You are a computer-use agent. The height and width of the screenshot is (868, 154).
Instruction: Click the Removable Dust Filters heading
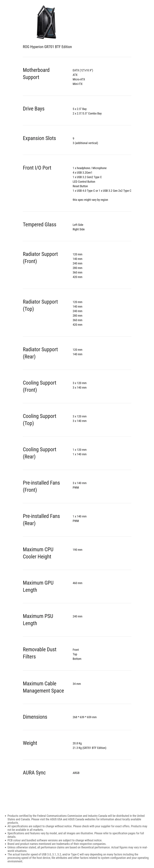tap(39, 653)
